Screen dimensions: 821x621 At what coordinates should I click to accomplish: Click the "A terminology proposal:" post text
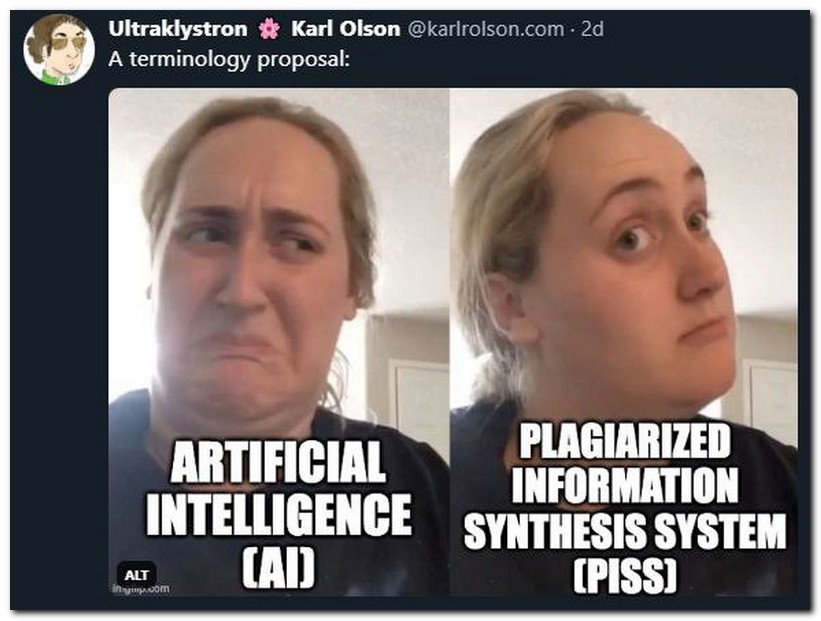pyautogui.click(x=229, y=59)
